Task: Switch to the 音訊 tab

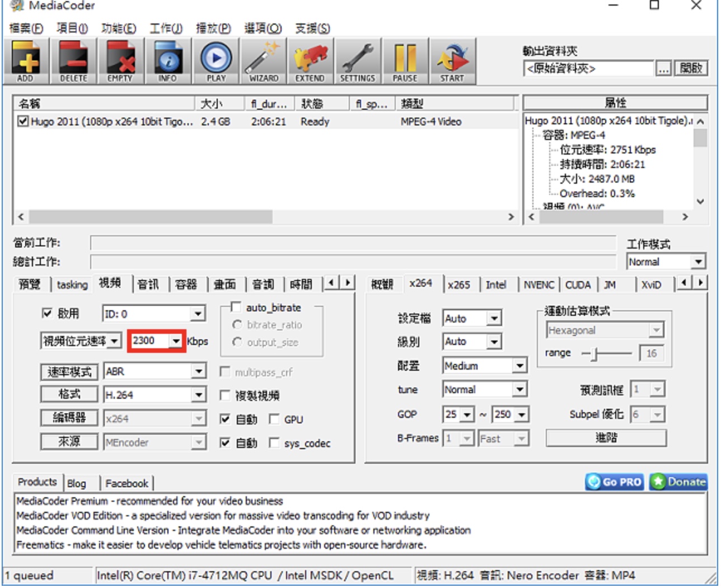Action: (148, 284)
